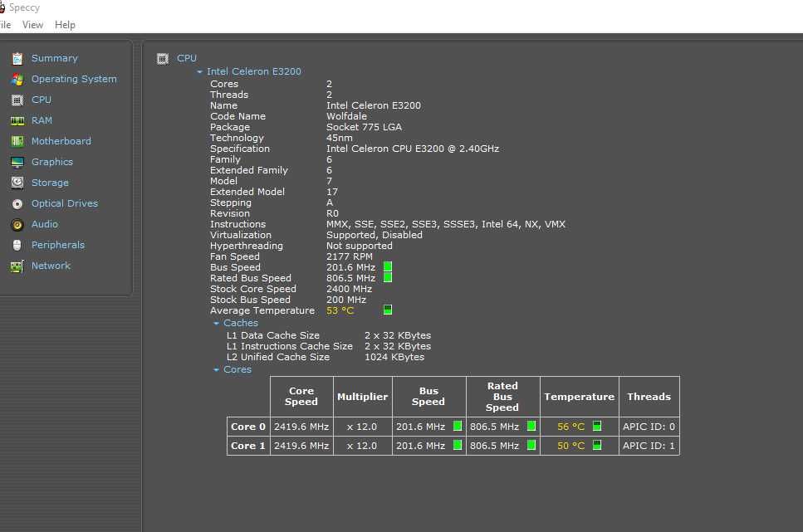The width and height of the screenshot is (803, 532).
Task: Click the Intel Celeron E3200 heading text
Action: (253, 71)
